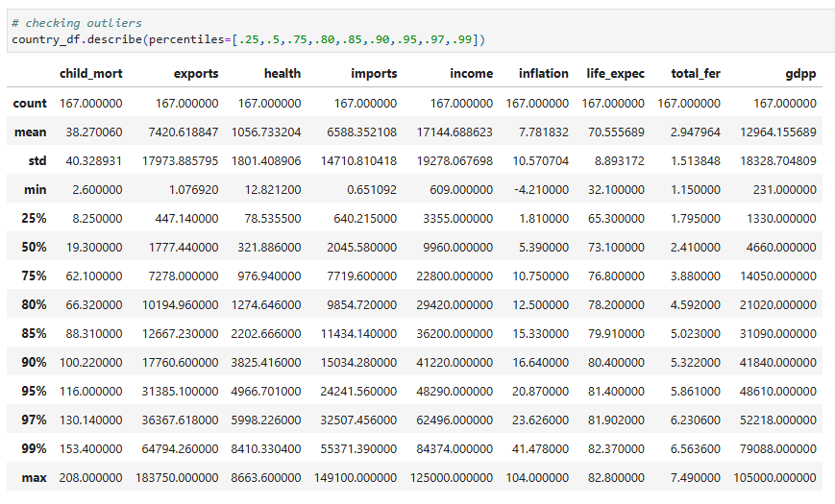Click 50% exports value 1777.440000
Image resolution: width=835 pixels, height=504 pixels.
coord(184,247)
